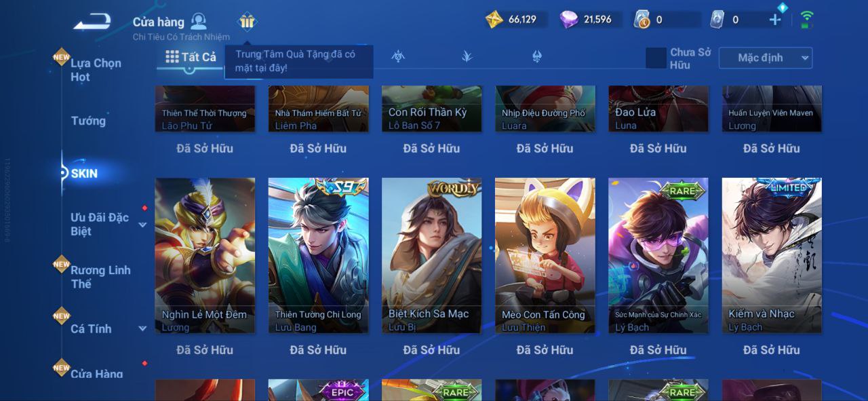The width and height of the screenshot is (868, 401).
Task: Filter skins by leaf-shaped class icon
Action: click(467, 56)
